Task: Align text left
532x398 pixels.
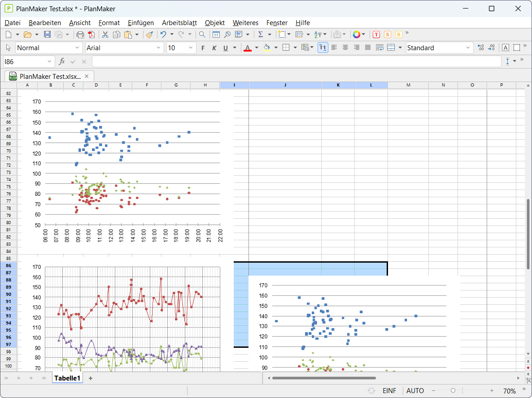Action: [x=334, y=48]
